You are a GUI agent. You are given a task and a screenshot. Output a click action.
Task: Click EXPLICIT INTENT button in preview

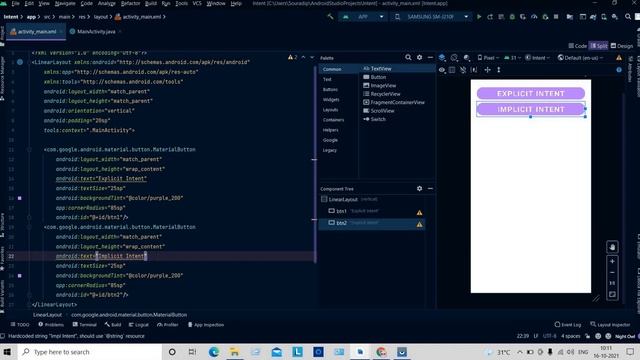tap(531, 93)
